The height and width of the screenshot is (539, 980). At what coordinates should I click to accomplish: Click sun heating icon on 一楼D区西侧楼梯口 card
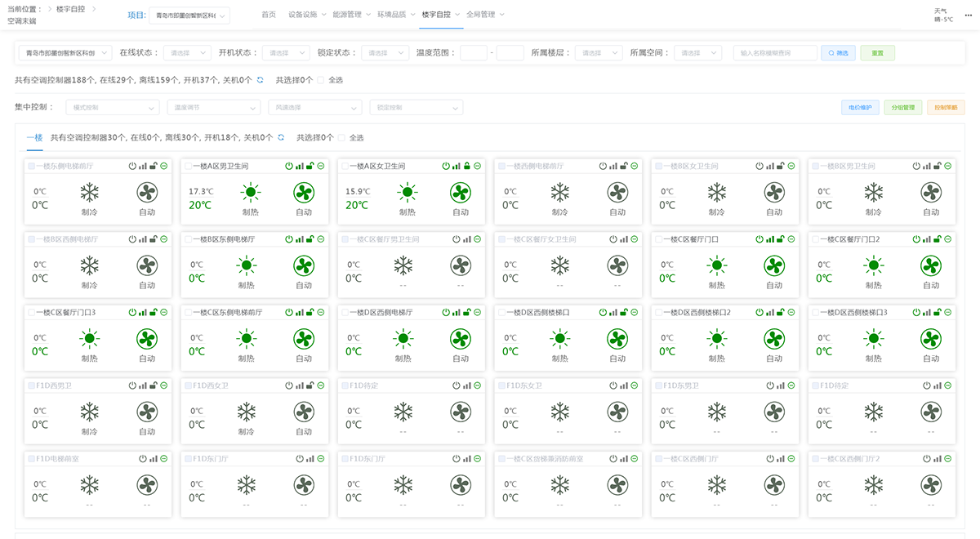pos(559,340)
